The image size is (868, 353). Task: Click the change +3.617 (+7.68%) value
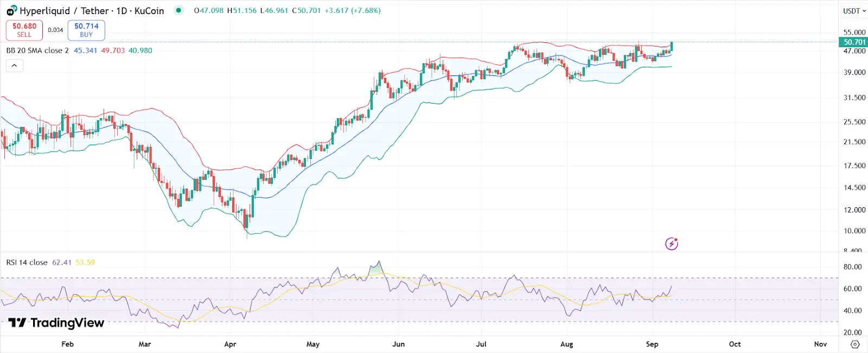pyautogui.click(x=353, y=11)
